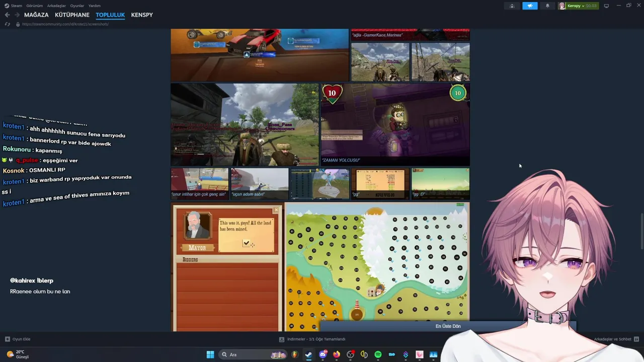Reload the page with the refresh icon

tap(7, 24)
